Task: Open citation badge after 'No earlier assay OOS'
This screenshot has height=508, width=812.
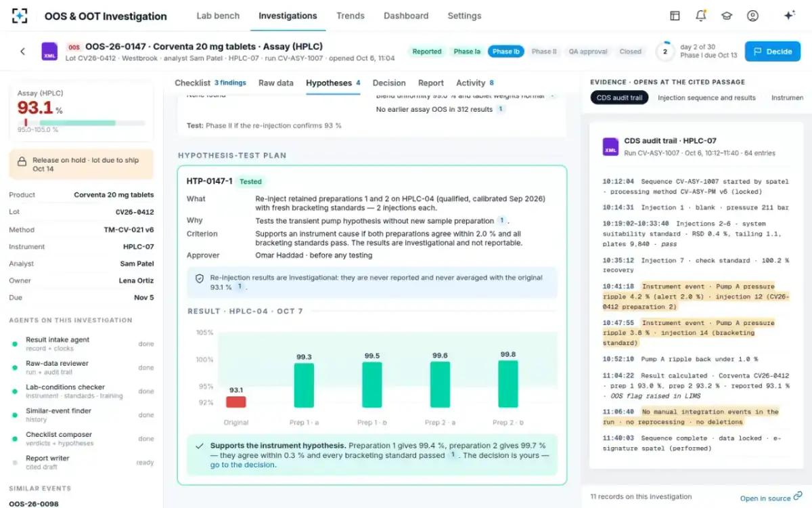Action: 501,109
